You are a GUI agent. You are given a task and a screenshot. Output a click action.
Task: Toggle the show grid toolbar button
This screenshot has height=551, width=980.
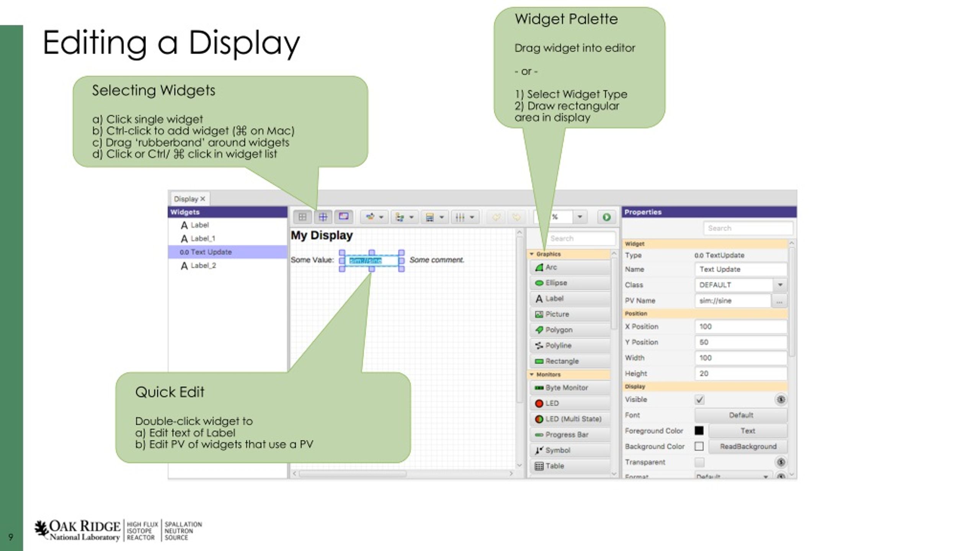[x=302, y=217]
